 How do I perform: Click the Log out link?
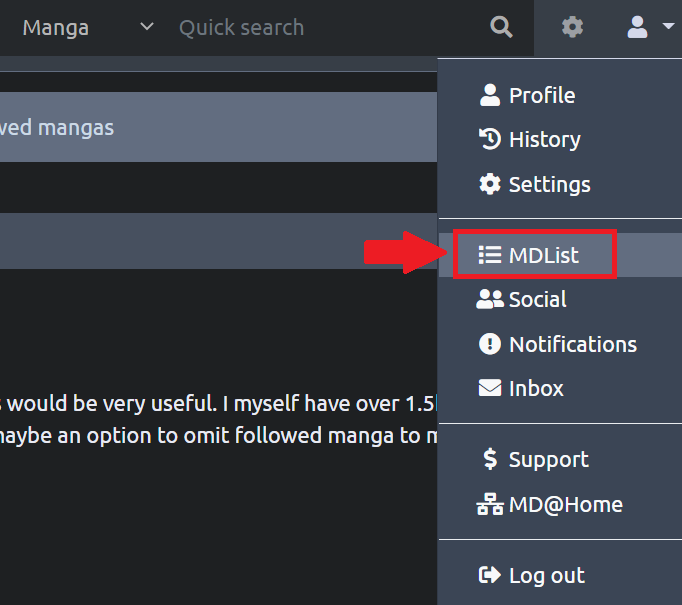tap(546, 575)
